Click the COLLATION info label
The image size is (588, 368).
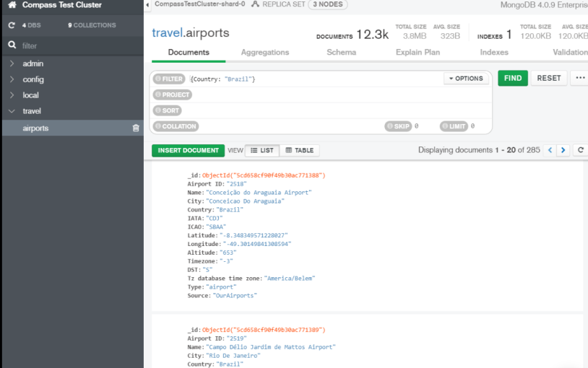(x=176, y=126)
